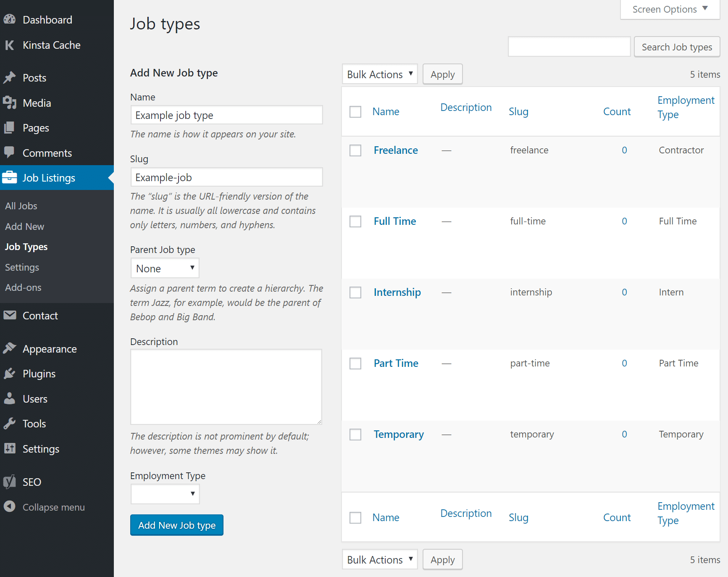Viewport: 728px width, 577px height.
Task: Open the Add-ons submenu entry
Action: tap(23, 287)
